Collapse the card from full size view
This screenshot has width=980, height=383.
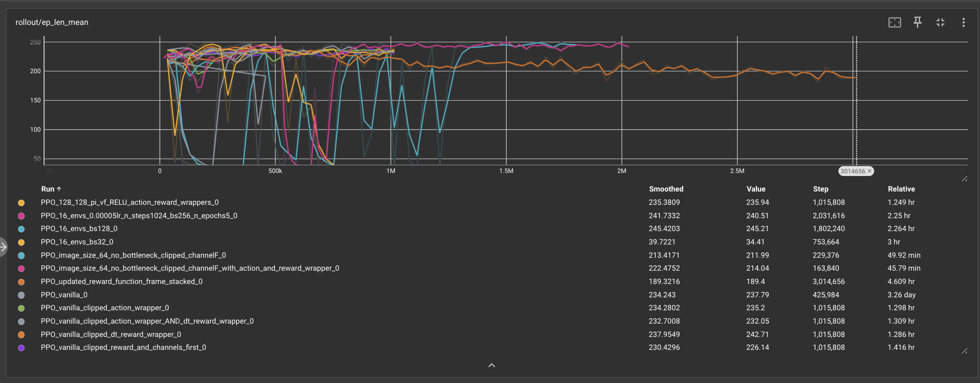pyautogui.click(x=940, y=22)
